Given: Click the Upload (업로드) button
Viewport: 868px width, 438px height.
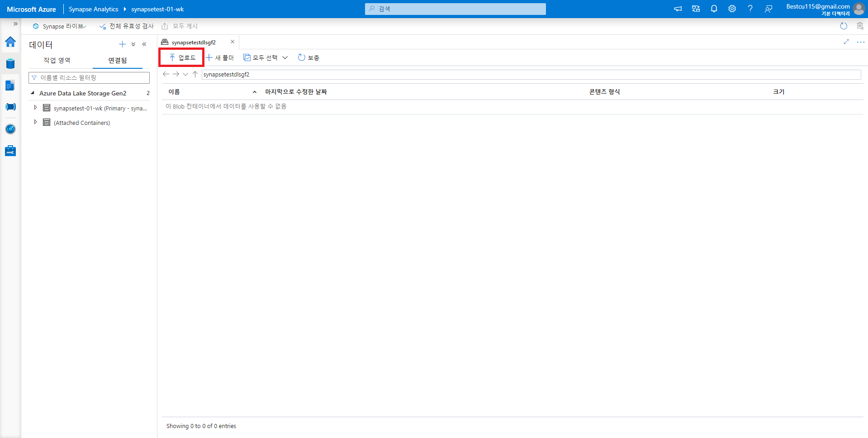Looking at the screenshot, I should pyautogui.click(x=182, y=57).
